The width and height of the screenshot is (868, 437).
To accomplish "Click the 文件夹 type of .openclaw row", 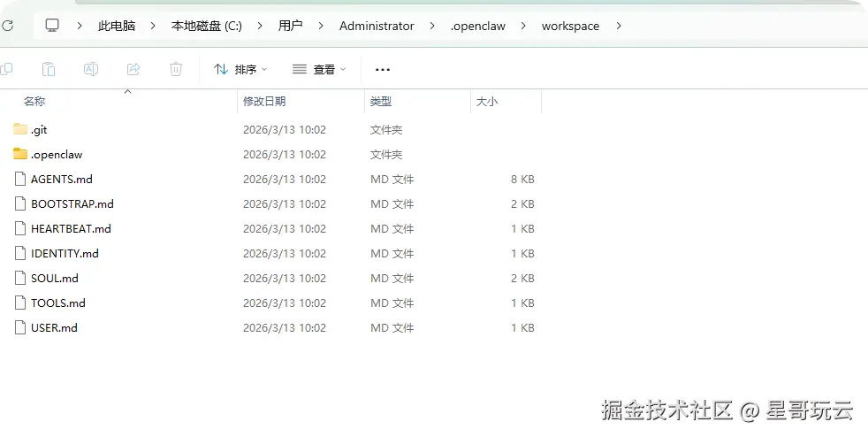I will (x=386, y=155).
